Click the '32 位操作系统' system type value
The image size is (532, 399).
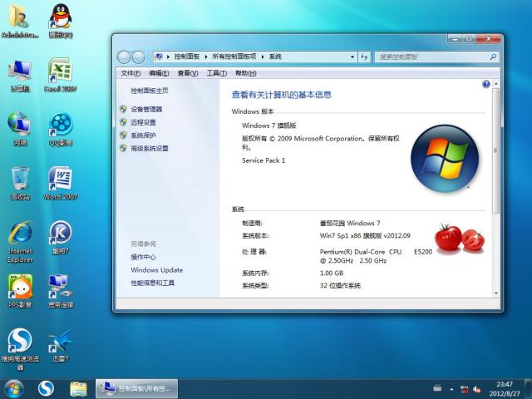click(x=340, y=286)
